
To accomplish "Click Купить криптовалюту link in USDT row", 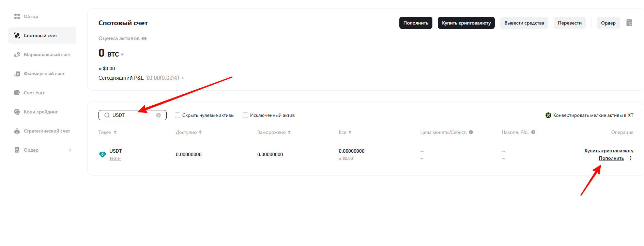I will point(609,151).
